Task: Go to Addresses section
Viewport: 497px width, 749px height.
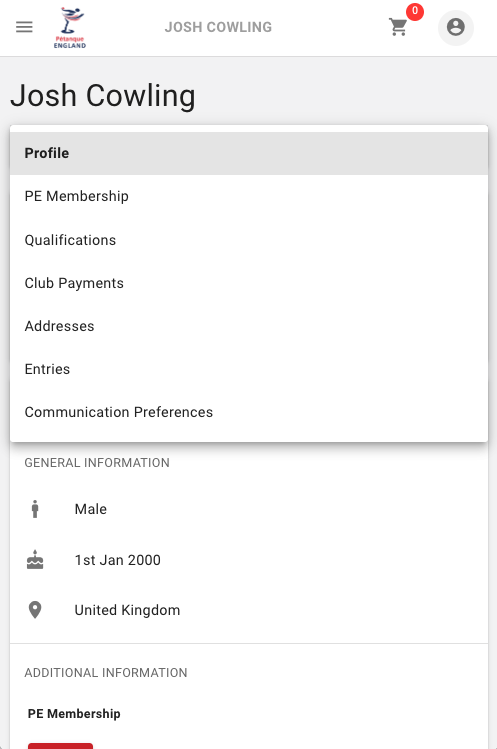Action: (x=249, y=326)
